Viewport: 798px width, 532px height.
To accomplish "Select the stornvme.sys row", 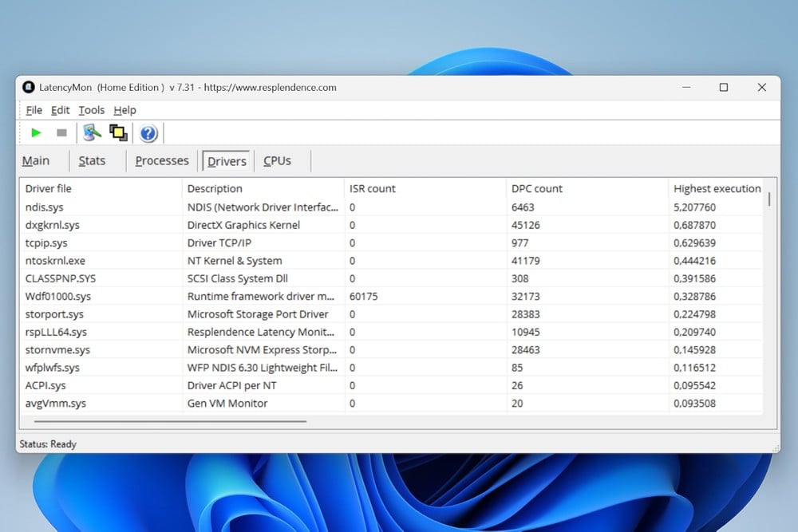I will pyautogui.click(x=392, y=350).
